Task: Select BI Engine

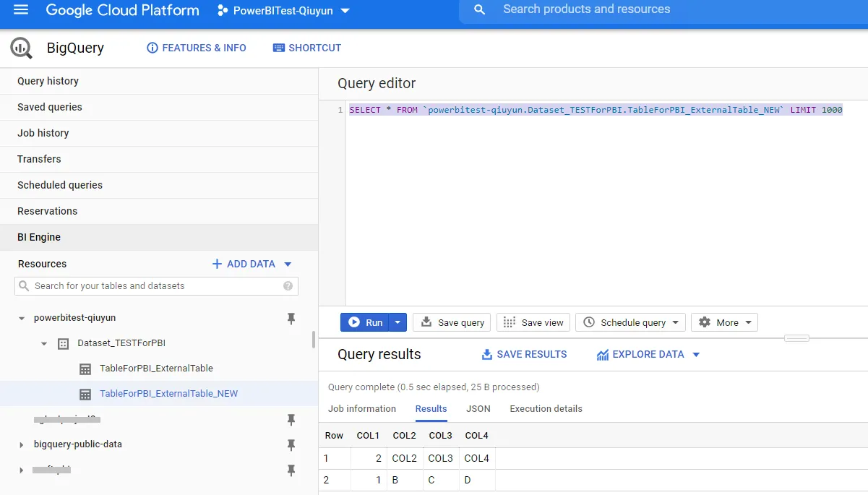Action: tap(159, 237)
